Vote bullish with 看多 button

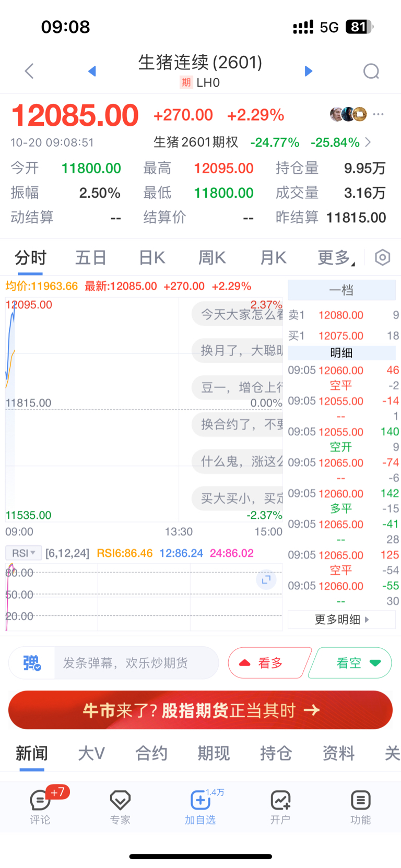269,663
